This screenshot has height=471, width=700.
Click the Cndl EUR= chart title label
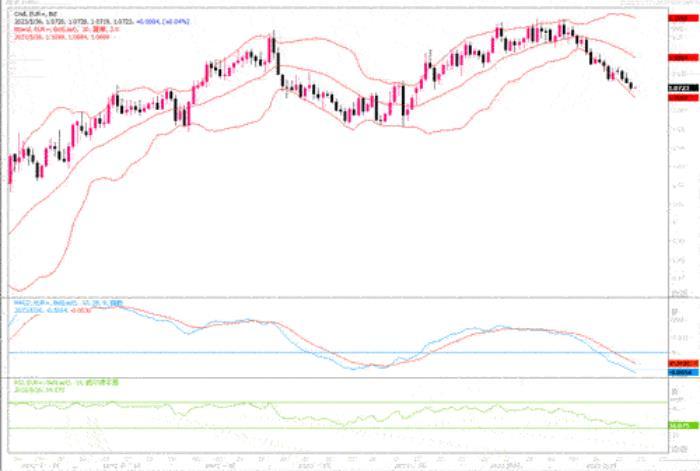[x=32, y=12]
